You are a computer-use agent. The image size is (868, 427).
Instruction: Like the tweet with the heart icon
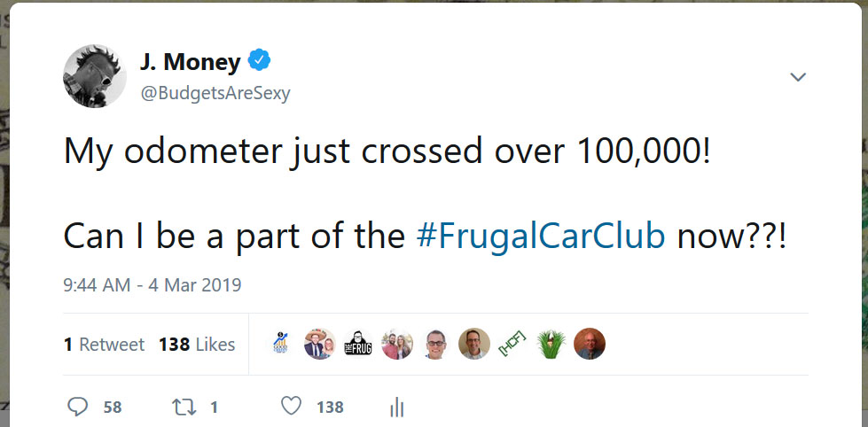[291, 407]
